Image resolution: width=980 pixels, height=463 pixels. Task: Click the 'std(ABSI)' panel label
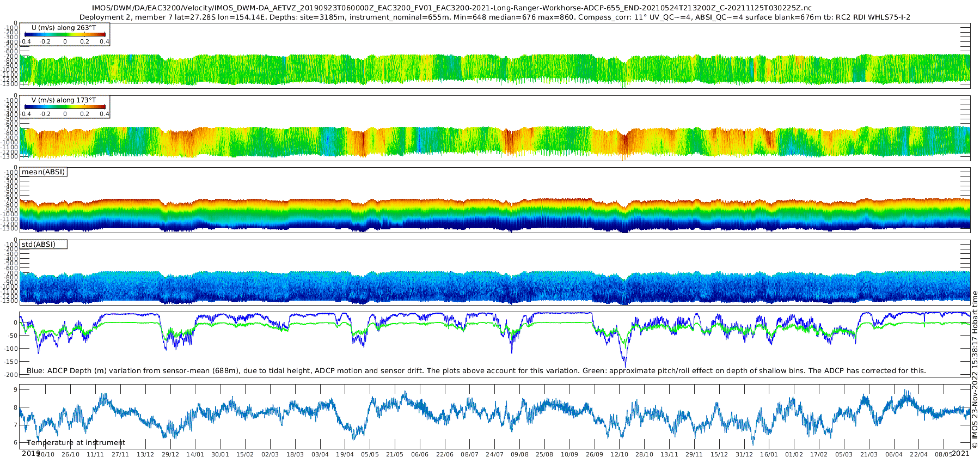coord(38,245)
